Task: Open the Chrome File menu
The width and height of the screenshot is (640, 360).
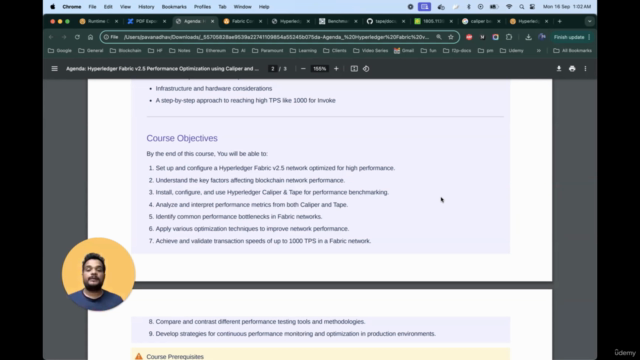Action: point(92,7)
